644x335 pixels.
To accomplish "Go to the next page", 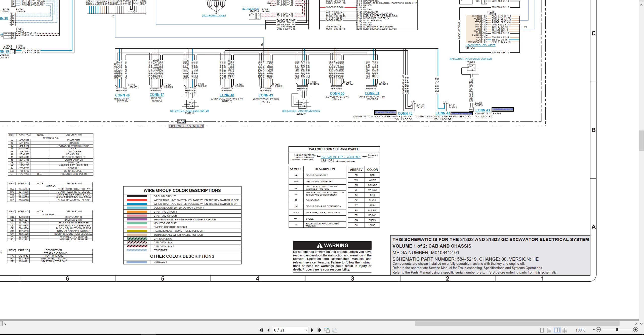I will click(312, 330).
